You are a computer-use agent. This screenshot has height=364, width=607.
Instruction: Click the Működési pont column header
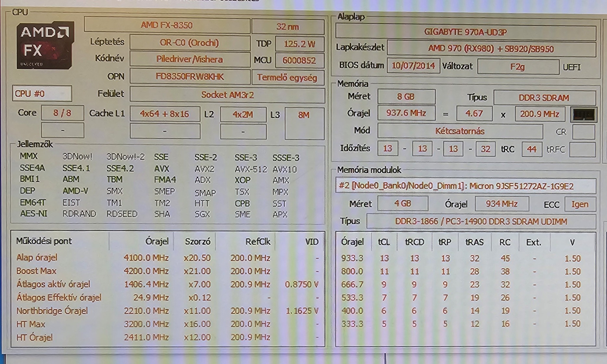[x=44, y=241]
